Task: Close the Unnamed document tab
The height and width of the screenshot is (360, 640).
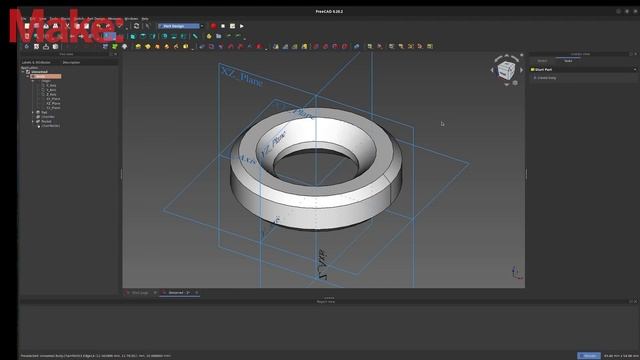Action: click(196, 293)
